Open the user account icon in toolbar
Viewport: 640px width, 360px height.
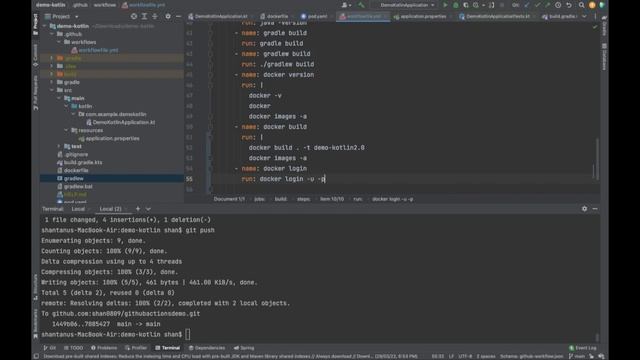tap(346, 5)
